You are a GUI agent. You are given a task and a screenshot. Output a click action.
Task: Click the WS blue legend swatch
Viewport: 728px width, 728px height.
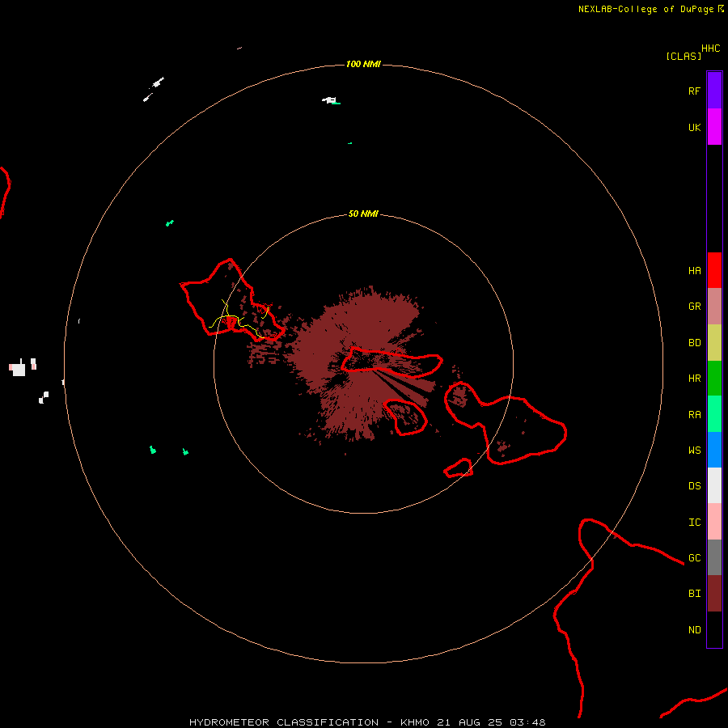pyautogui.click(x=714, y=450)
